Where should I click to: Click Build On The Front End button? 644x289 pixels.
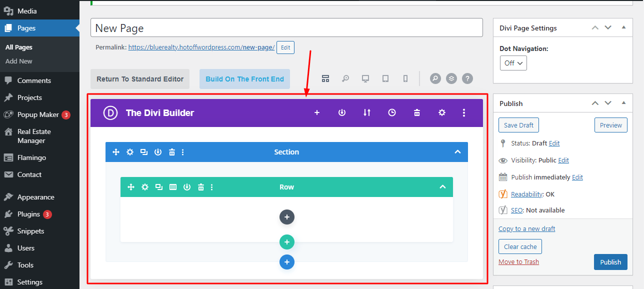pyautogui.click(x=244, y=79)
